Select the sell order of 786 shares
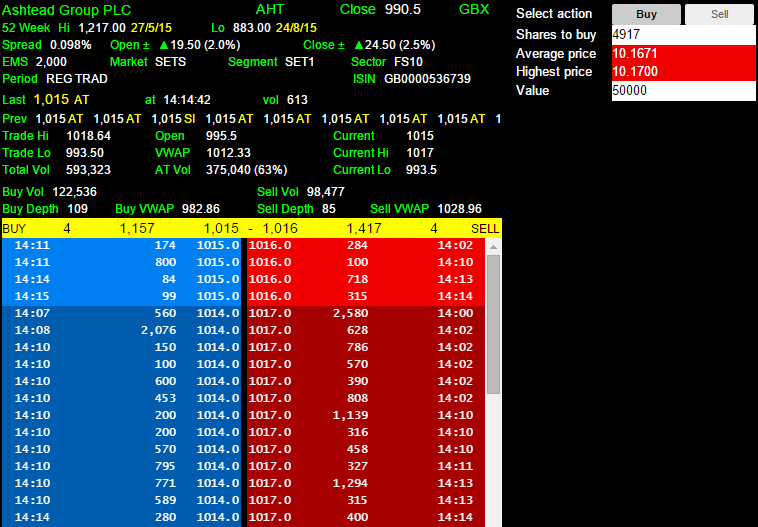The image size is (758, 527). (x=366, y=347)
